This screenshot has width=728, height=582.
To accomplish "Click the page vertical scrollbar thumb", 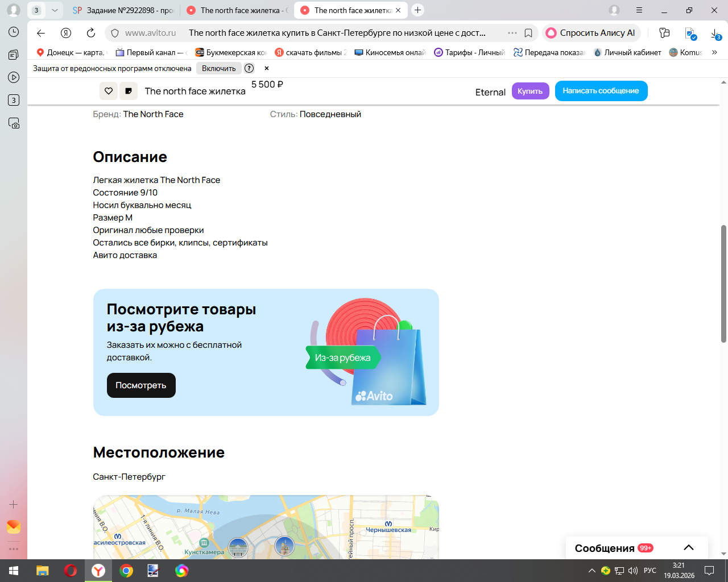I will [x=723, y=284].
